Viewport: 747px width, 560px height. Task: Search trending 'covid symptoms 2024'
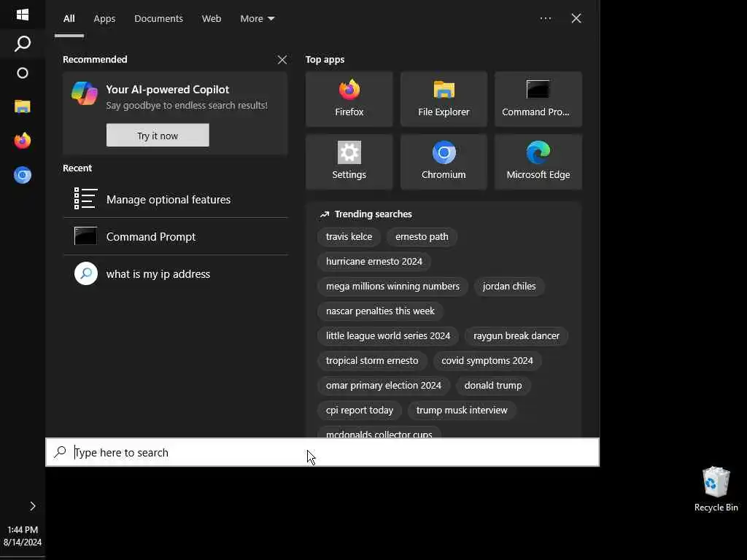point(487,360)
